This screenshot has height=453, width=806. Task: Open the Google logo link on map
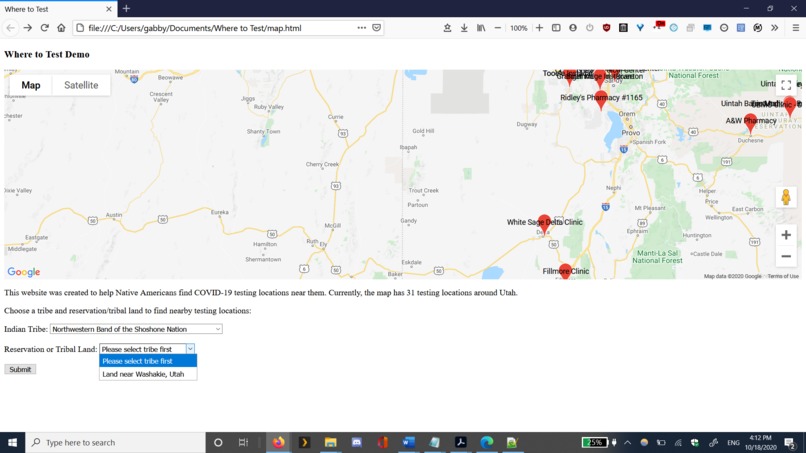pos(24,271)
